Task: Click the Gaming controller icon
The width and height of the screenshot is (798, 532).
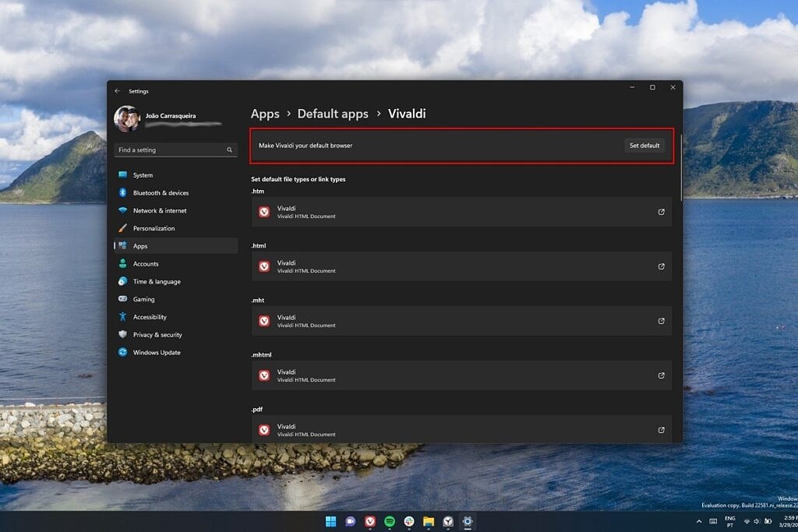Action: click(x=122, y=299)
